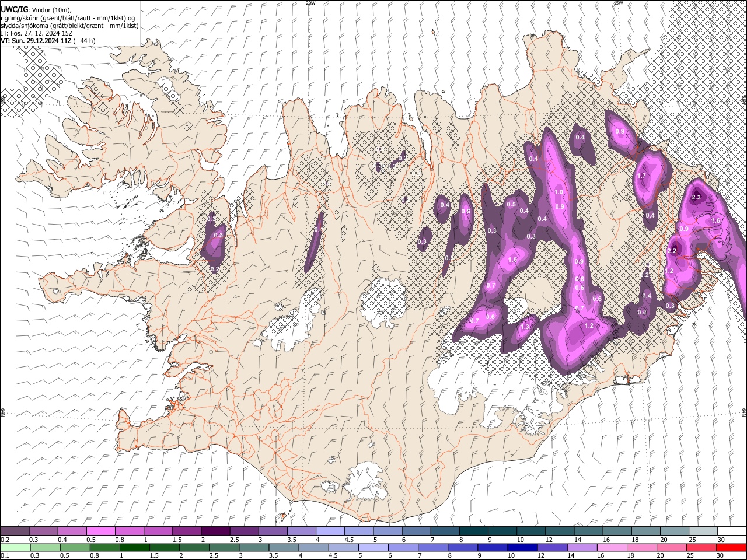Click the 'VT: Sun. 29.12.2024 11Z (+44 h)' line
Viewport: 747px width, 560px height.
click(48, 41)
